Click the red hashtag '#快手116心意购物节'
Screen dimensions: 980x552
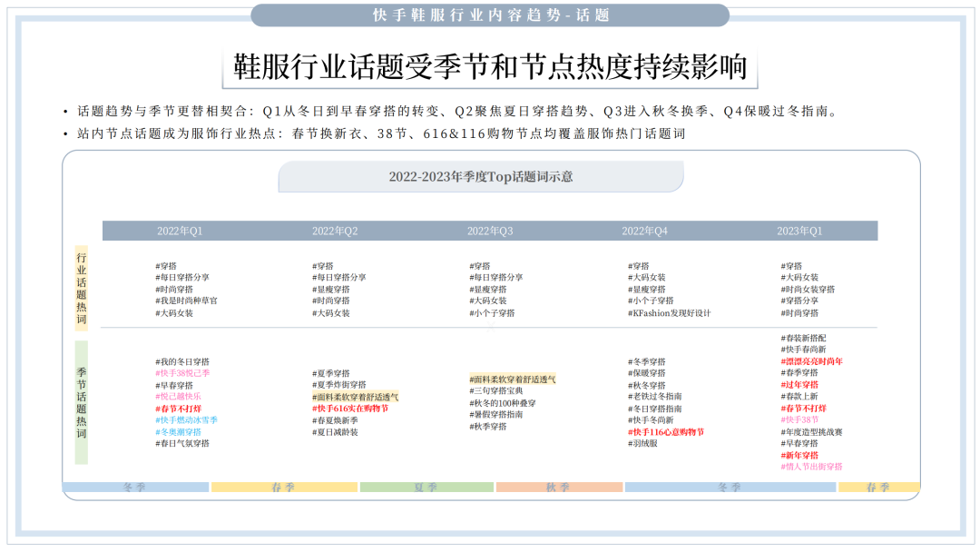(x=666, y=432)
